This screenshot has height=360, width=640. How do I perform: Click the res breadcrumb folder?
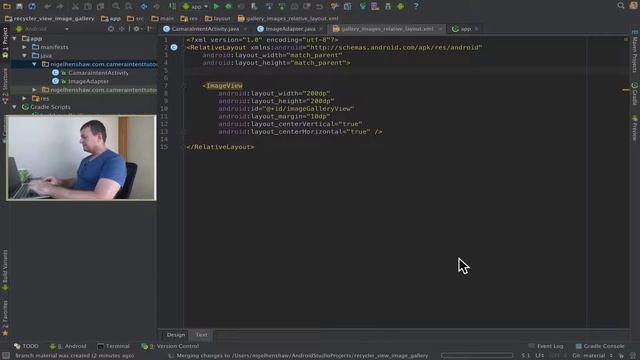tap(189, 18)
